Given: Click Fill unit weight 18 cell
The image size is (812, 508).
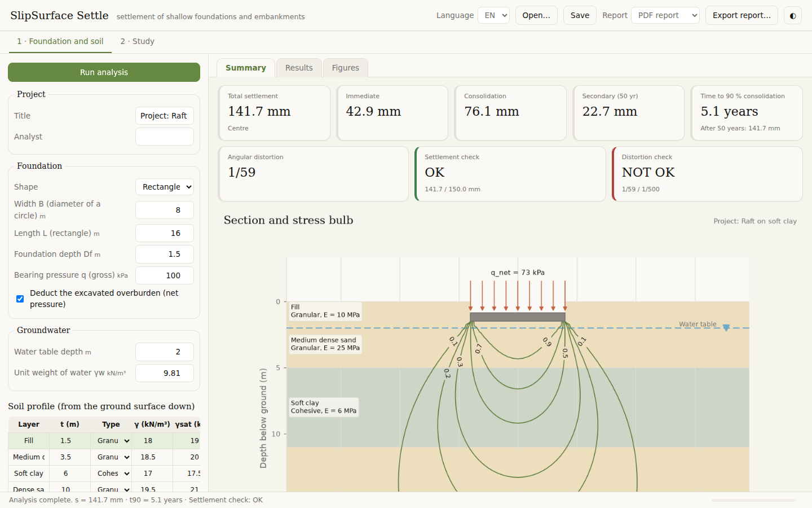Looking at the screenshot, I should click(x=152, y=441).
